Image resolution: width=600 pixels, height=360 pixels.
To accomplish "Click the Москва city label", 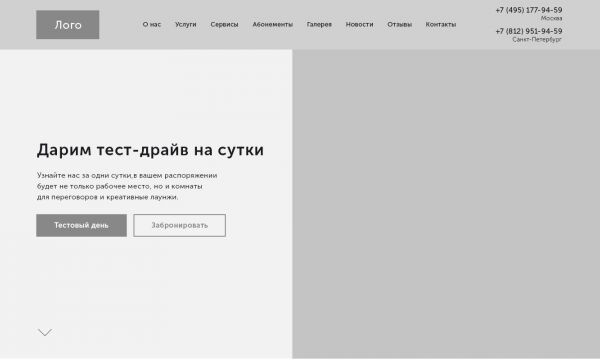I will [x=551, y=18].
